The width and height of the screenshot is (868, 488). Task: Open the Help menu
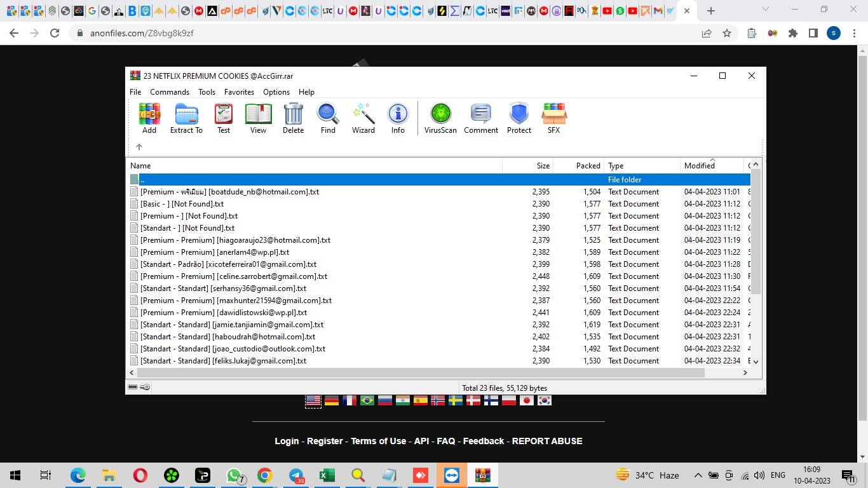coord(306,92)
